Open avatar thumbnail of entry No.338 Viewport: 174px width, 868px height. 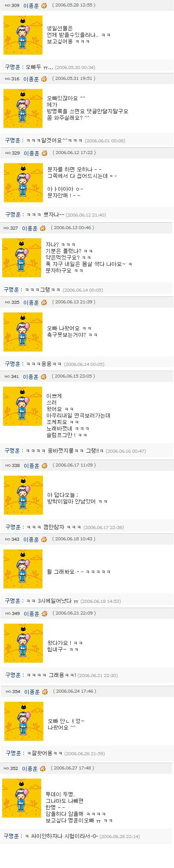pos(23,495)
